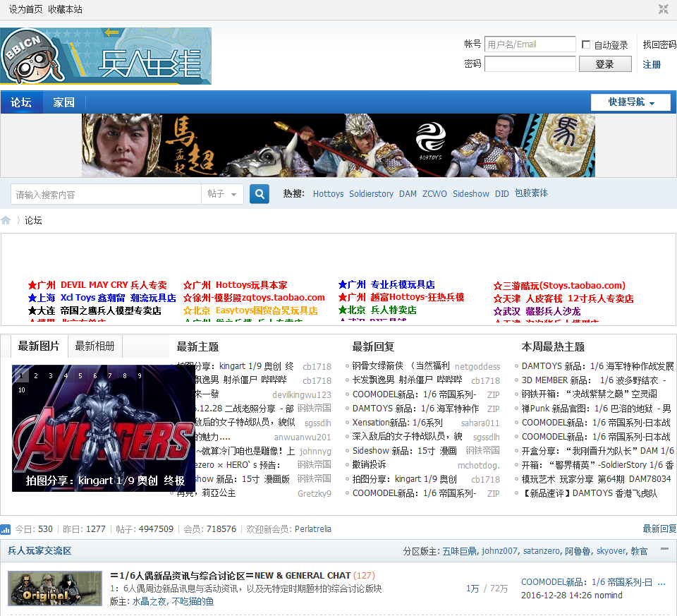Open 北京 兵人特卖店 link
The height and width of the screenshot is (616, 677).
[x=377, y=310]
